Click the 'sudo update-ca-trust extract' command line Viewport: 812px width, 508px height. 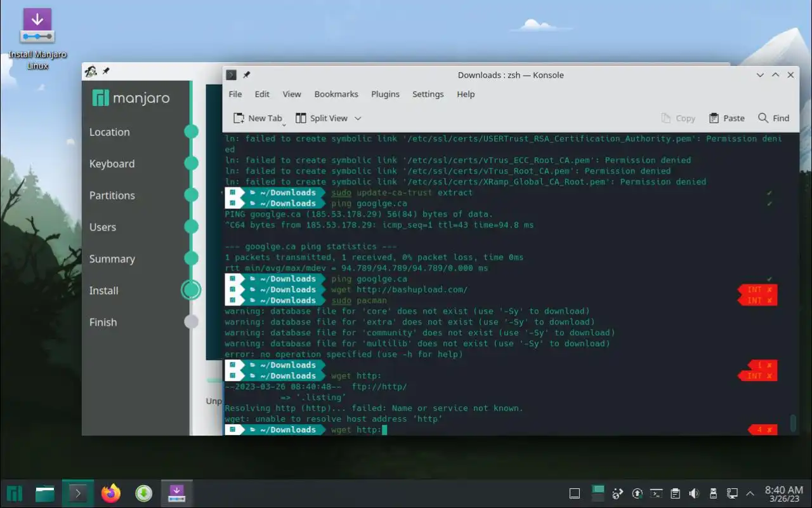tap(402, 192)
